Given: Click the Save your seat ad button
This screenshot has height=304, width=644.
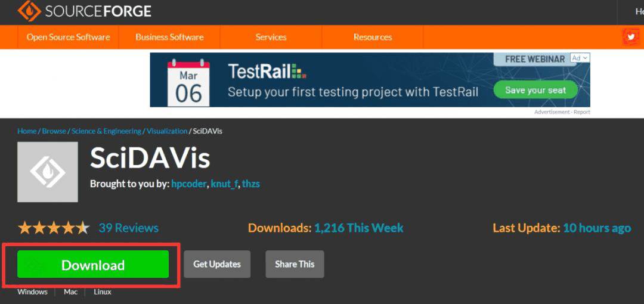Looking at the screenshot, I should (535, 90).
